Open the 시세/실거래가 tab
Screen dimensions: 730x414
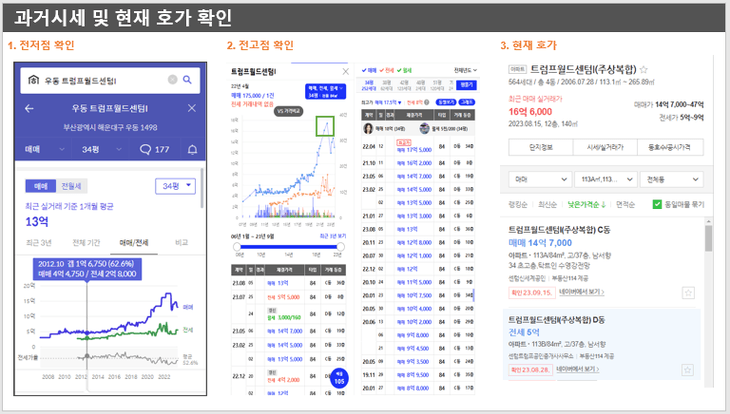pyautogui.click(x=605, y=147)
